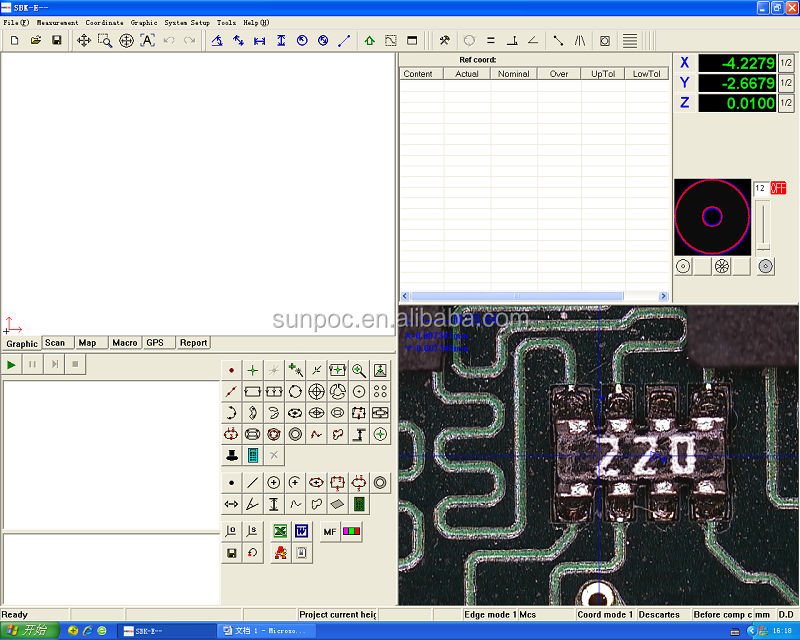
Task: Click the MF button
Action: [x=330, y=531]
